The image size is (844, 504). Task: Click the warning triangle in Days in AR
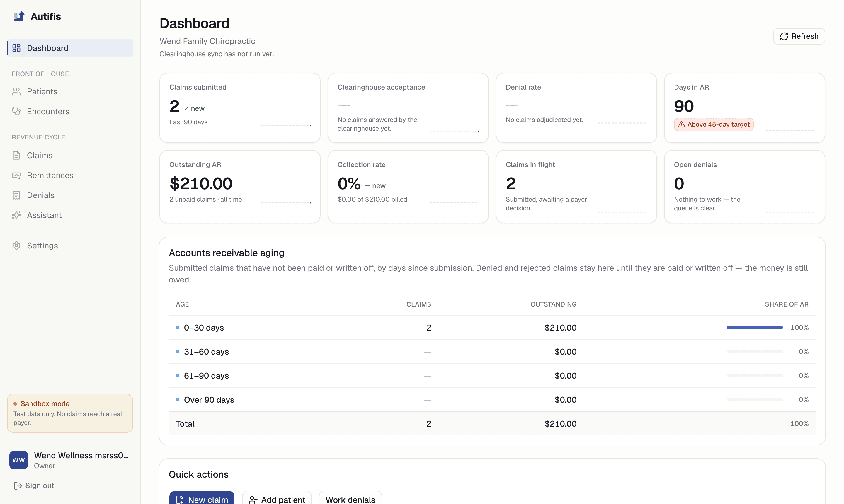(x=681, y=124)
